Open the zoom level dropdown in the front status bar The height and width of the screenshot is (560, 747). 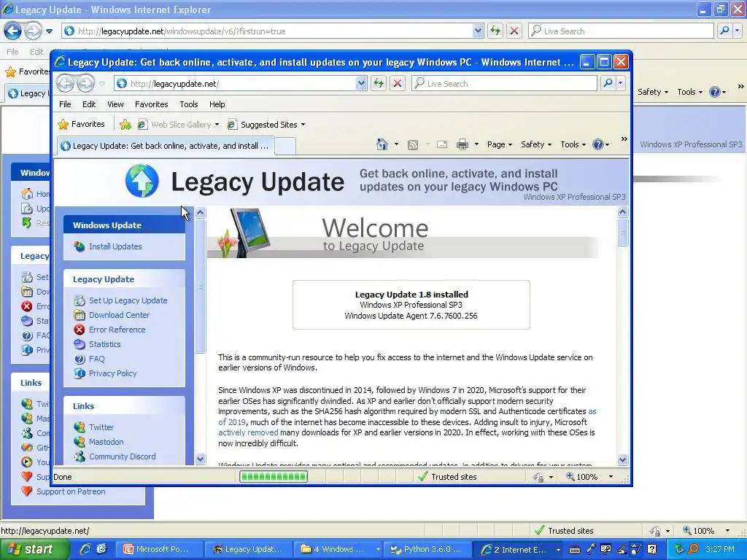click(x=611, y=477)
